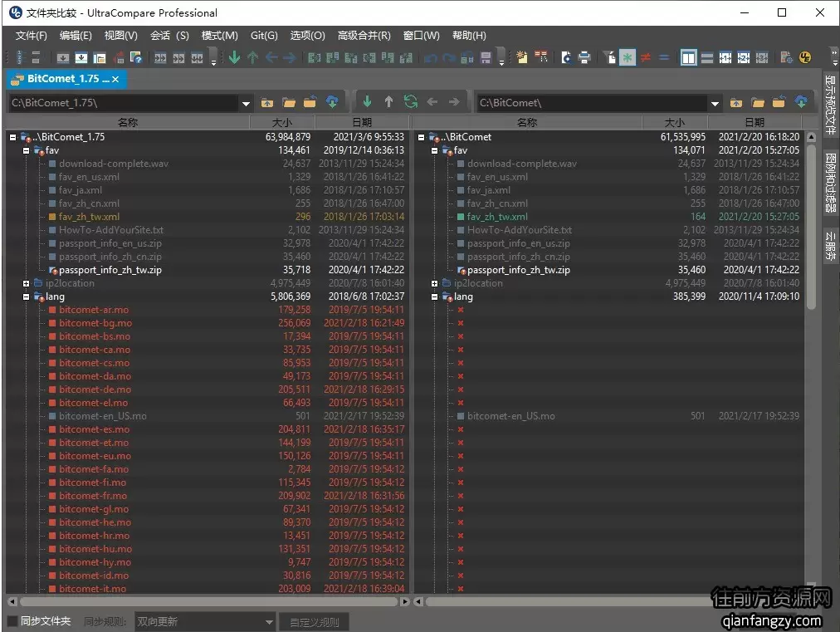Viewport: 840px width, 632px height.
Task: Click the right pane cloud download icon
Action: point(802,102)
